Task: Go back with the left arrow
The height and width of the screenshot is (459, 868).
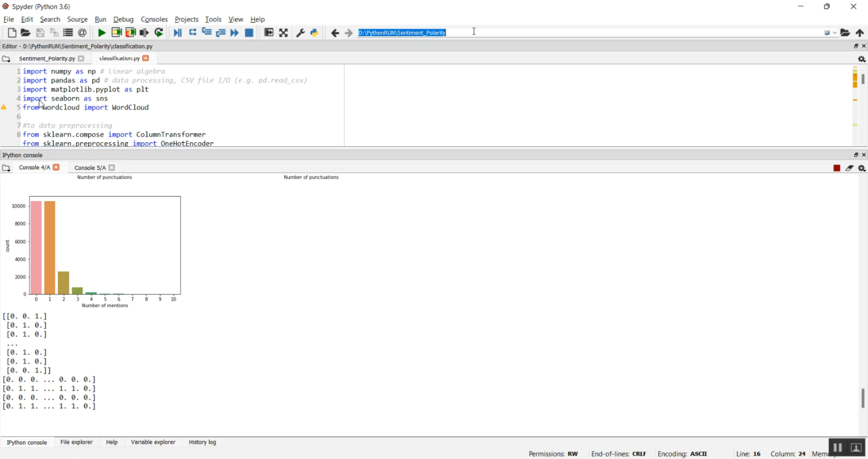Action: [x=335, y=33]
